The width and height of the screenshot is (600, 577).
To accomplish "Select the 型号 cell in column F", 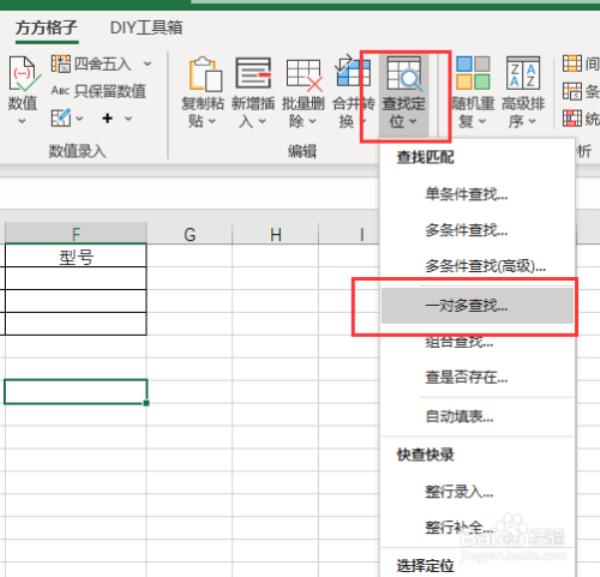I will [76, 256].
